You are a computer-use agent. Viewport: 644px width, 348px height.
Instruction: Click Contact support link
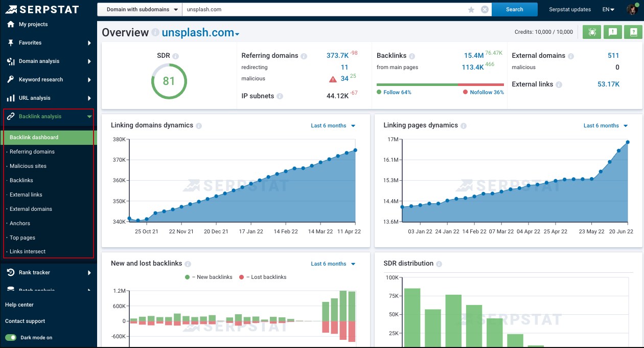click(x=25, y=321)
